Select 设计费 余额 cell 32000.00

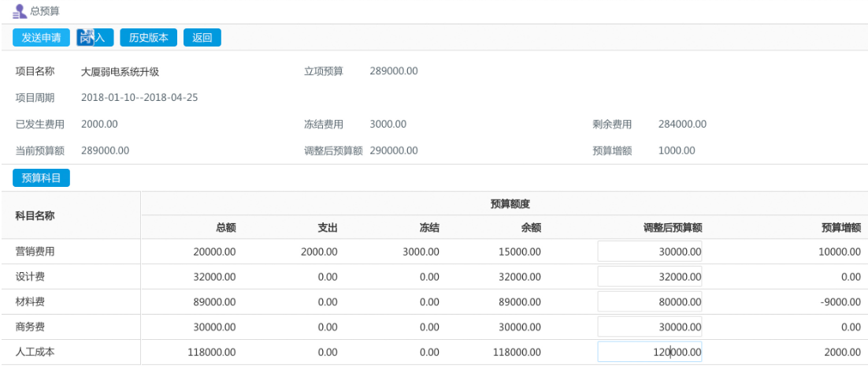[520, 277]
